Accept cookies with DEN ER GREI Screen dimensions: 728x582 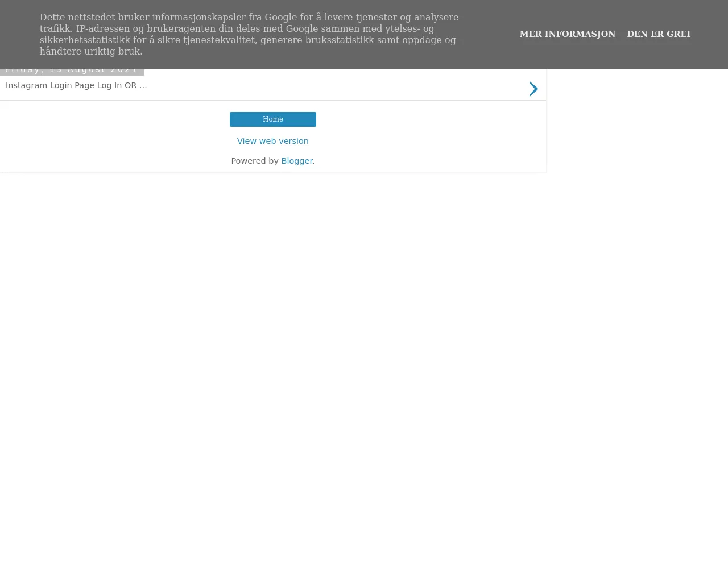(659, 34)
